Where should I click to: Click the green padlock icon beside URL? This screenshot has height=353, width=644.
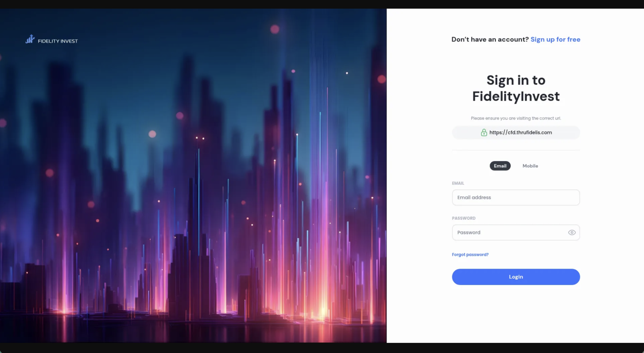tap(484, 133)
